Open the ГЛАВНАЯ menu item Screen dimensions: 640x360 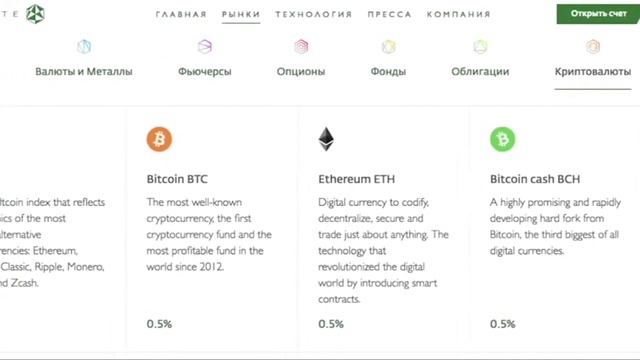181,14
